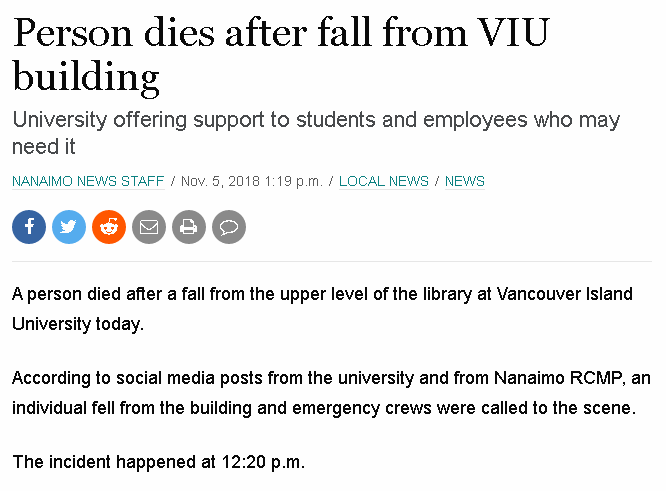Image resolution: width=666 pixels, height=491 pixels.
Task: Email this article using the envelope icon
Action: [x=149, y=227]
